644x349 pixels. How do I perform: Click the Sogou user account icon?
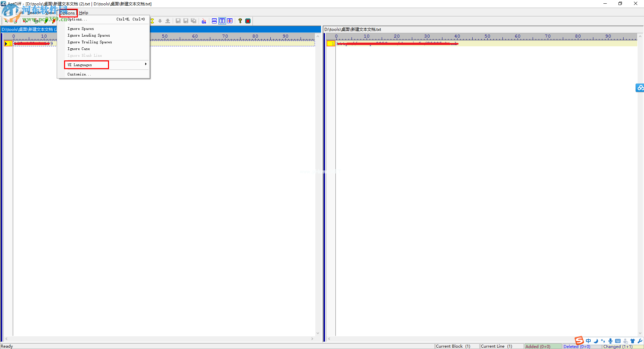click(625, 341)
